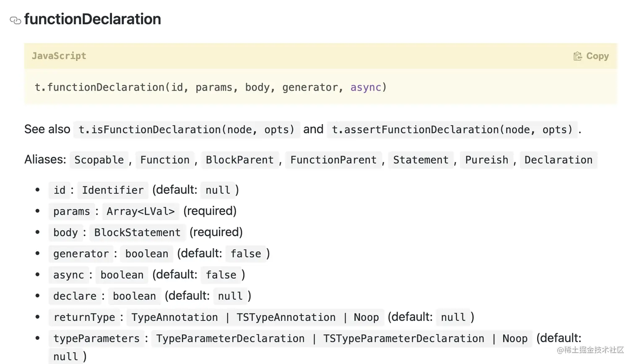This screenshot has height=364, width=634.
Task: Click the functionDeclaration heading
Action: pos(92,19)
